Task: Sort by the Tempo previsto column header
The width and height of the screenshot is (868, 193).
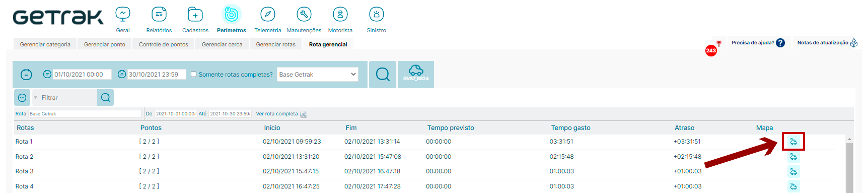Action: coord(451,128)
